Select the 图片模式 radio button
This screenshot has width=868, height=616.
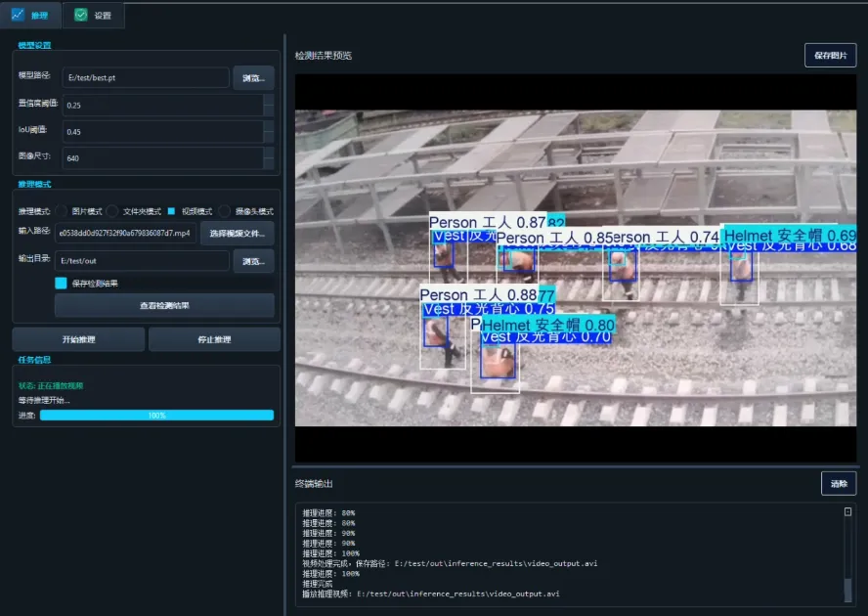click(x=62, y=211)
